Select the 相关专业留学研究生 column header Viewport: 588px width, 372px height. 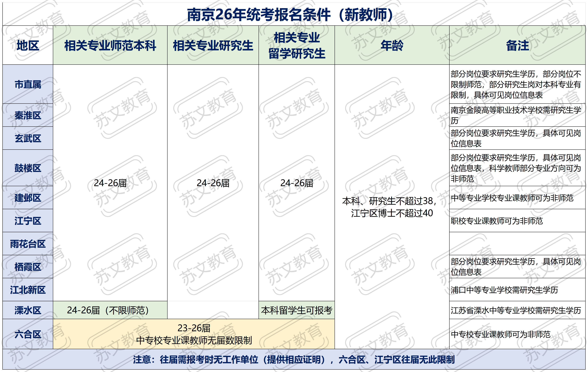(x=297, y=45)
